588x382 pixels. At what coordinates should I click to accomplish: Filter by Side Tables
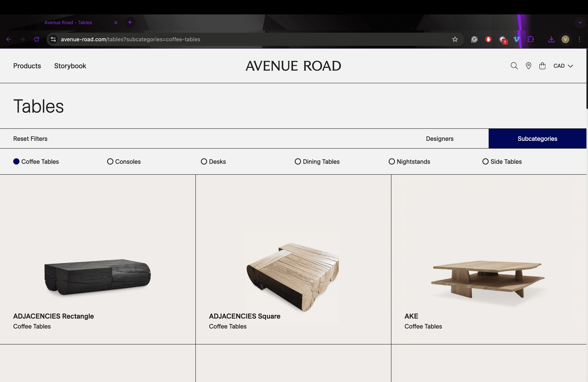(502, 162)
